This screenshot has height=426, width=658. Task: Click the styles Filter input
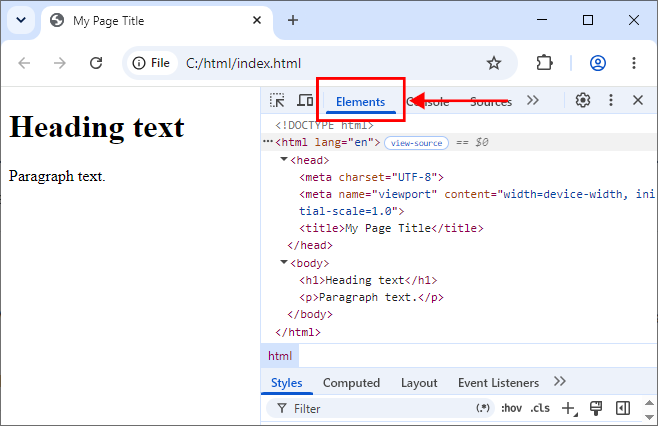point(378,408)
